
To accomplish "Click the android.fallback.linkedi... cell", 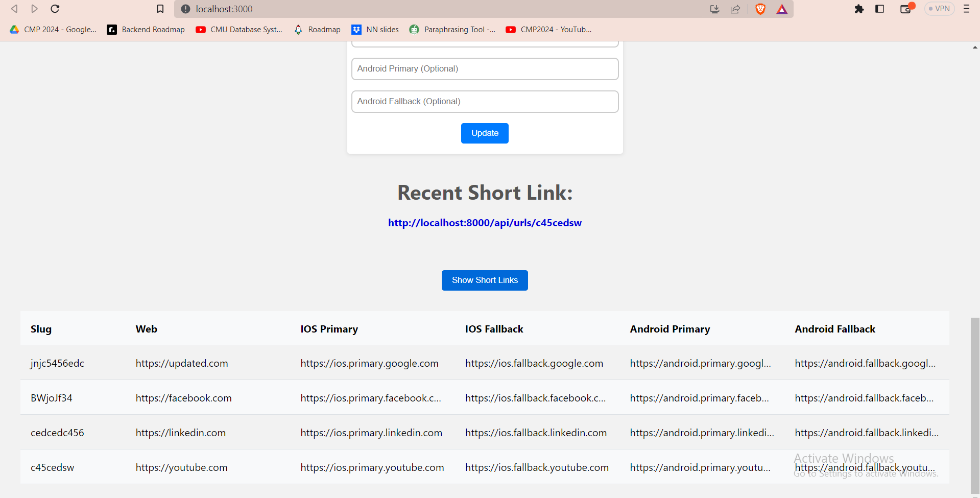I will point(867,433).
